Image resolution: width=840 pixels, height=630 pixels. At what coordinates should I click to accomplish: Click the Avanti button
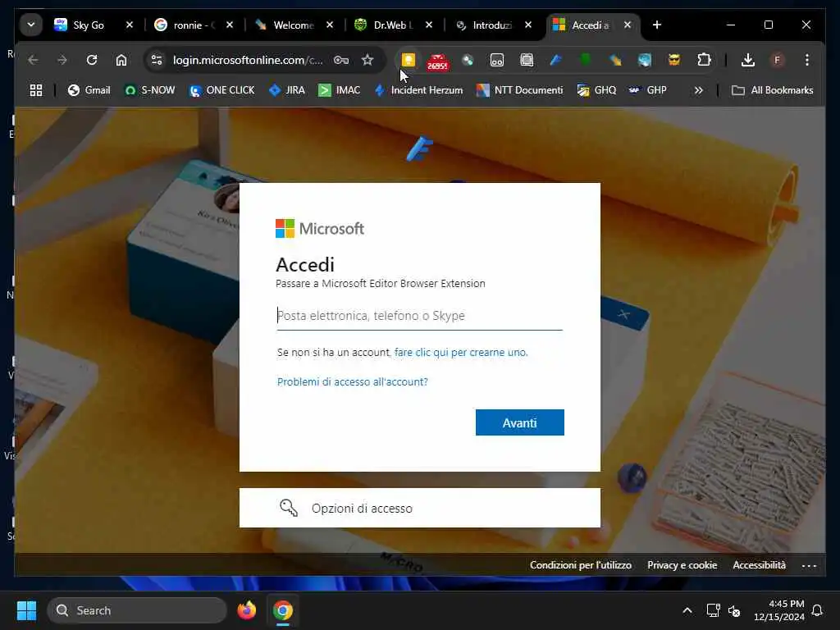[x=519, y=422]
